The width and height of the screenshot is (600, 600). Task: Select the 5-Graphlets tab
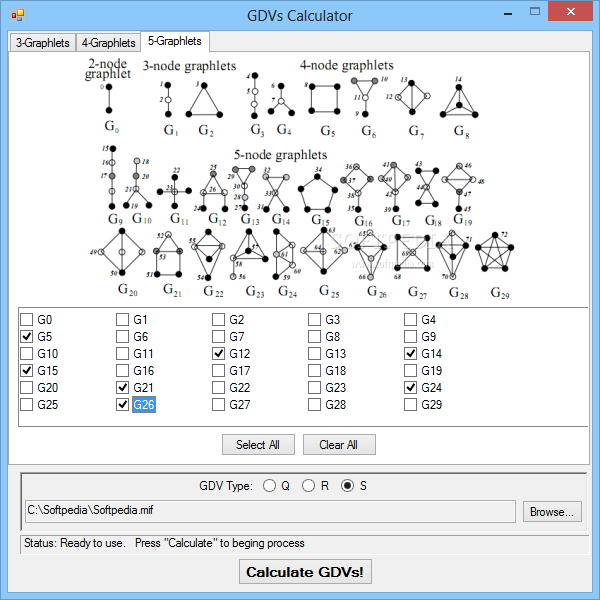tap(175, 41)
